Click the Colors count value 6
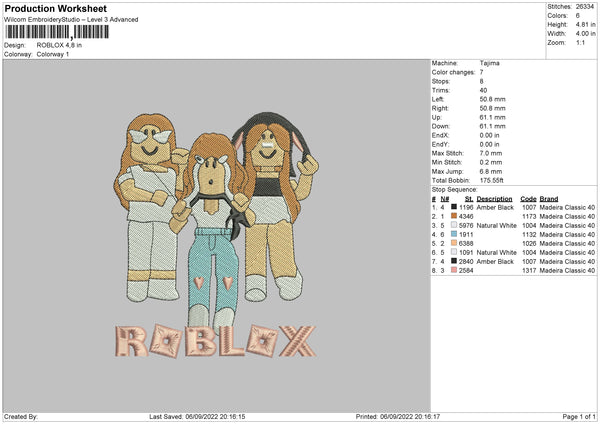600x424 pixels. [577, 16]
